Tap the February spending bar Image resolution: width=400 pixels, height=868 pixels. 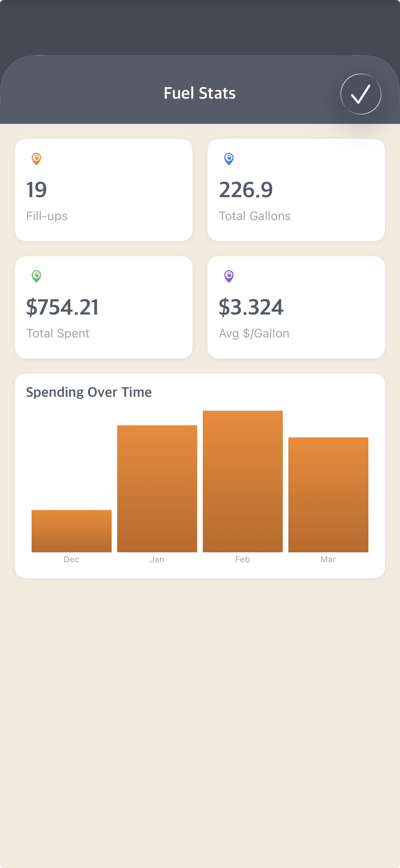(x=242, y=481)
